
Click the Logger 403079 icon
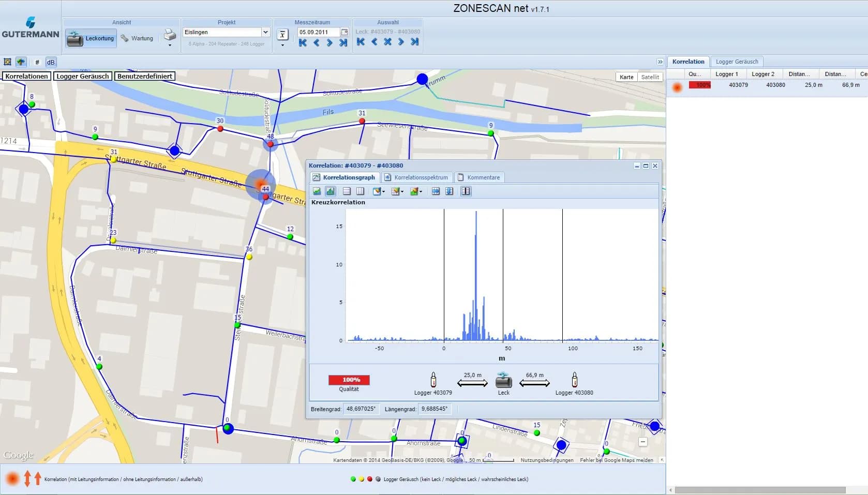[x=433, y=380]
